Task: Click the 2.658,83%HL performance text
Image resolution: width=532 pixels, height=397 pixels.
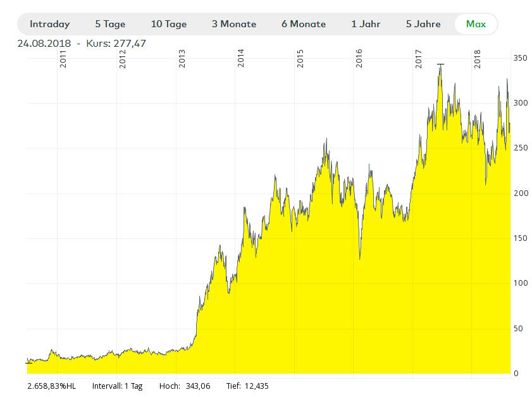Action: [52, 386]
